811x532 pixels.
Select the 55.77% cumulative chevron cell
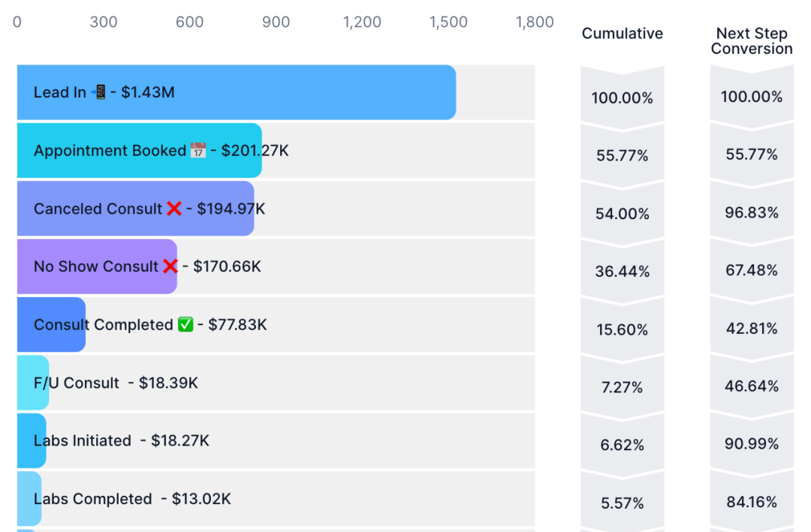click(x=623, y=155)
